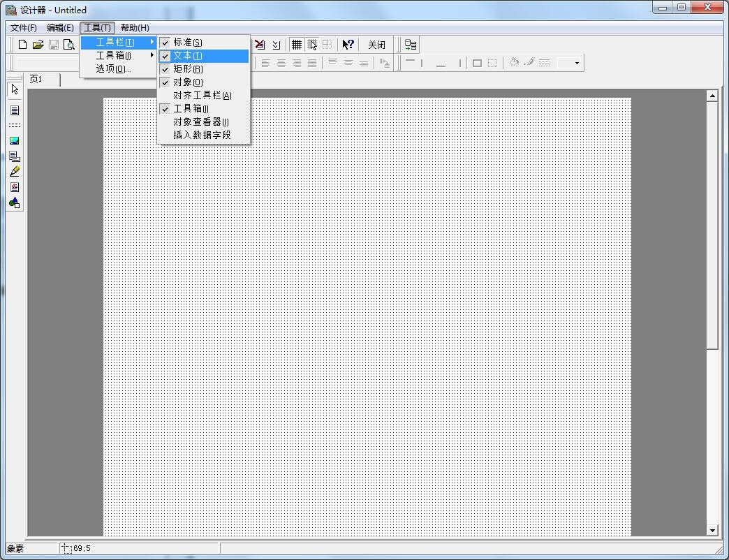The image size is (729, 560).
Task: Remove frame borders with dashed square icon
Action: pos(492,63)
